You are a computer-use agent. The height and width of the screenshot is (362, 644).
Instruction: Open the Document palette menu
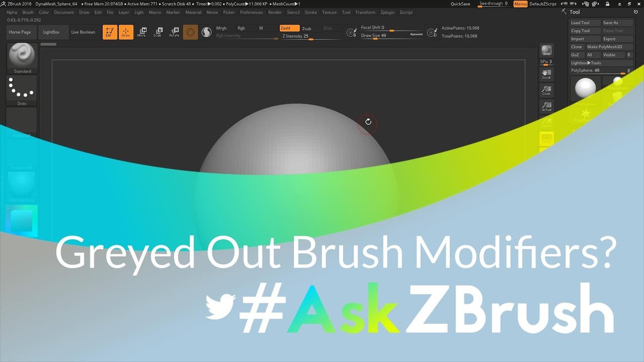click(64, 12)
